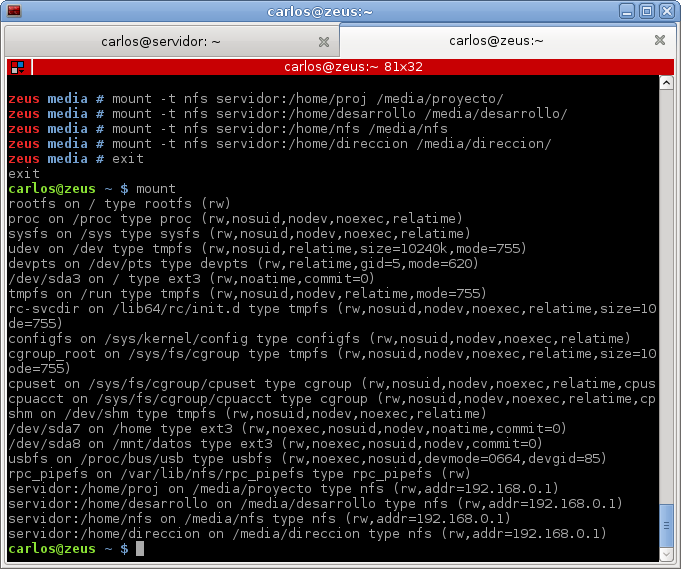Click the 'rc-svcdir on /lib64/rc/init.d' line
681x569 pixels.
point(332,308)
